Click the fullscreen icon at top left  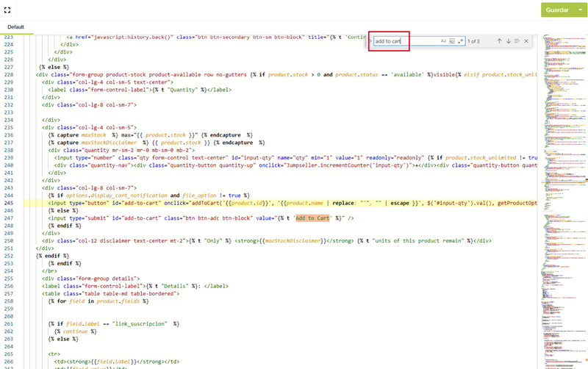tap(8, 10)
